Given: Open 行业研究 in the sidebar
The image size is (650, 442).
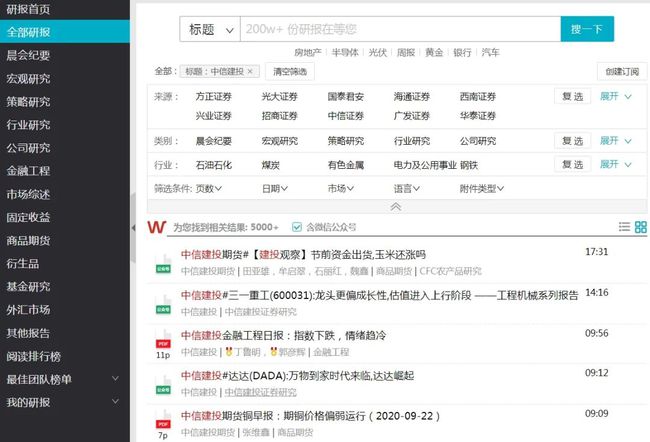Looking at the screenshot, I should [28, 125].
